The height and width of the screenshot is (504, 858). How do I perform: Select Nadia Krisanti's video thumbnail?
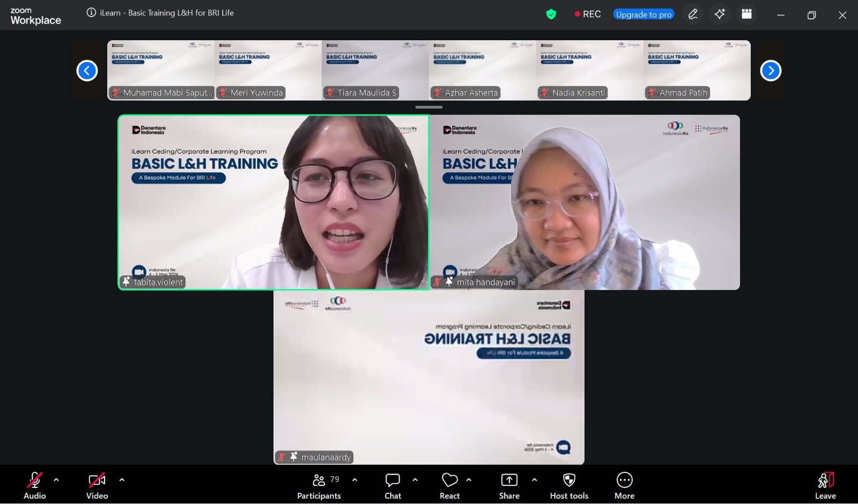(590, 70)
